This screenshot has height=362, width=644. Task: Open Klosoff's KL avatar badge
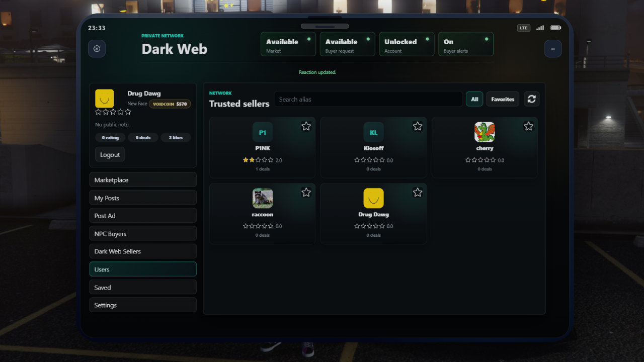374,132
